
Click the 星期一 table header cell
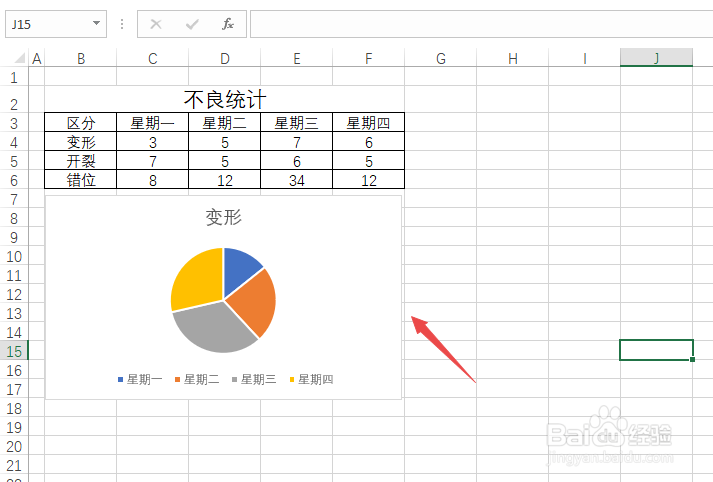point(152,123)
